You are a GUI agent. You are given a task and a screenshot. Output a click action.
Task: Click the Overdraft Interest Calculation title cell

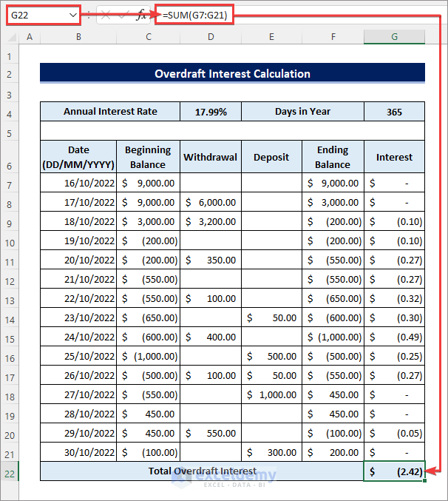pyautogui.click(x=232, y=73)
